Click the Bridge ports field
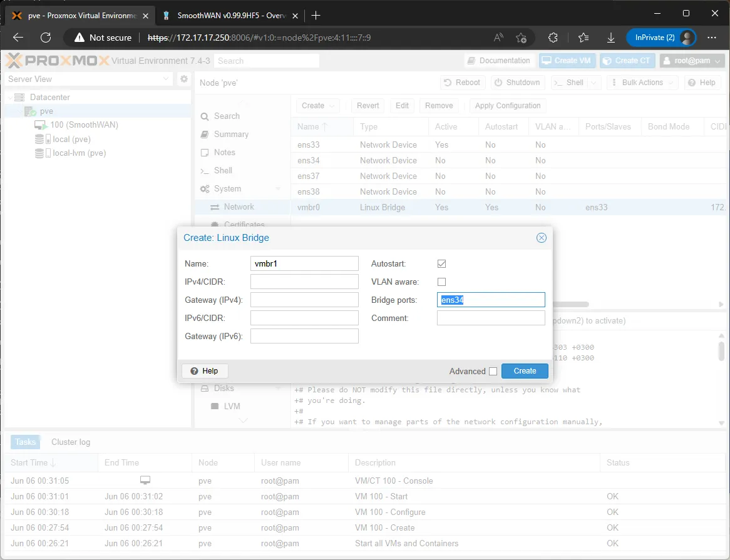The width and height of the screenshot is (730, 560). tap(491, 300)
